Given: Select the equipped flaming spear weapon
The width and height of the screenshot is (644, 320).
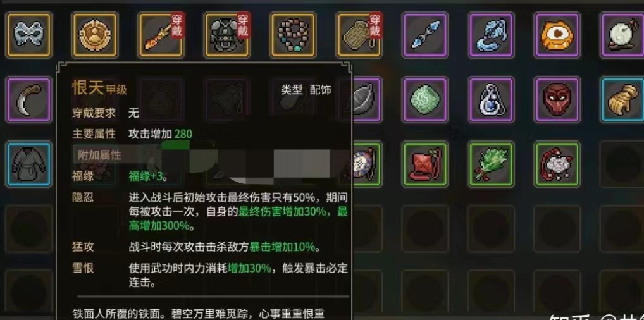Looking at the screenshot, I should 161,35.
